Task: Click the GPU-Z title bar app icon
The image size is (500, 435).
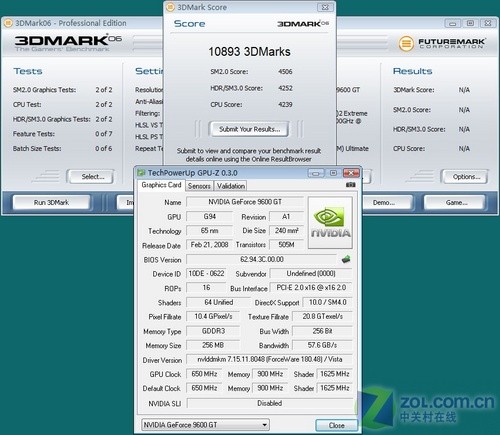Action: coord(141,173)
